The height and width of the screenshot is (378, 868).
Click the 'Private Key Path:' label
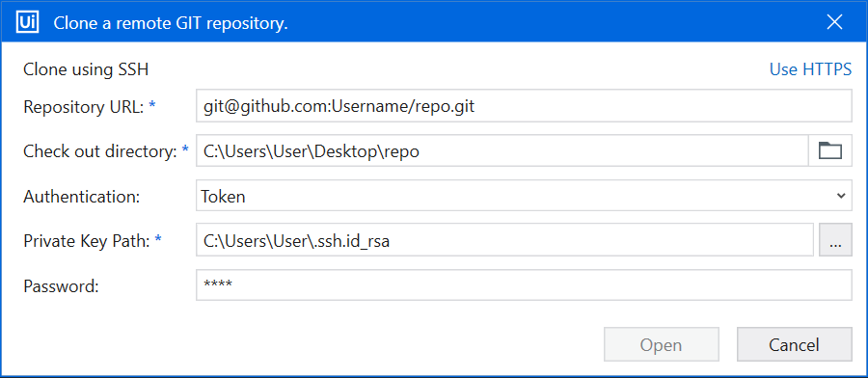[87, 241]
